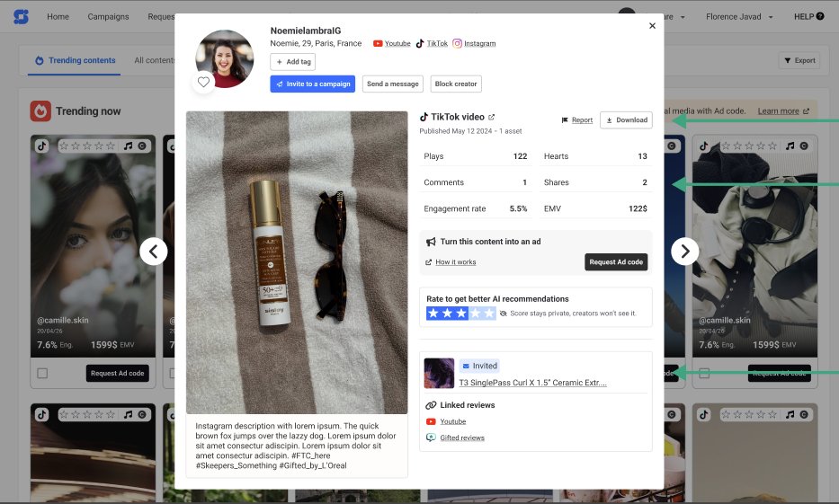
Task: Open external link icon beside TikTok video
Action: (x=491, y=117)
